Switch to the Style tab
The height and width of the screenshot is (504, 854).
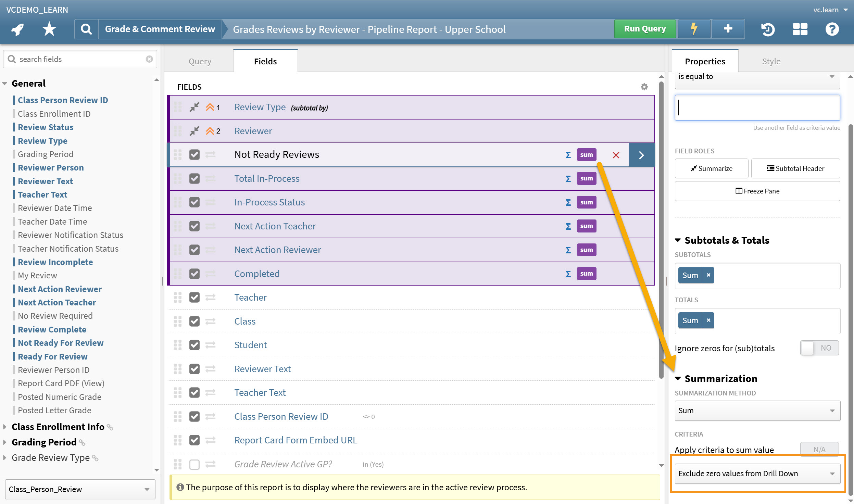click(x=771, y=61)
